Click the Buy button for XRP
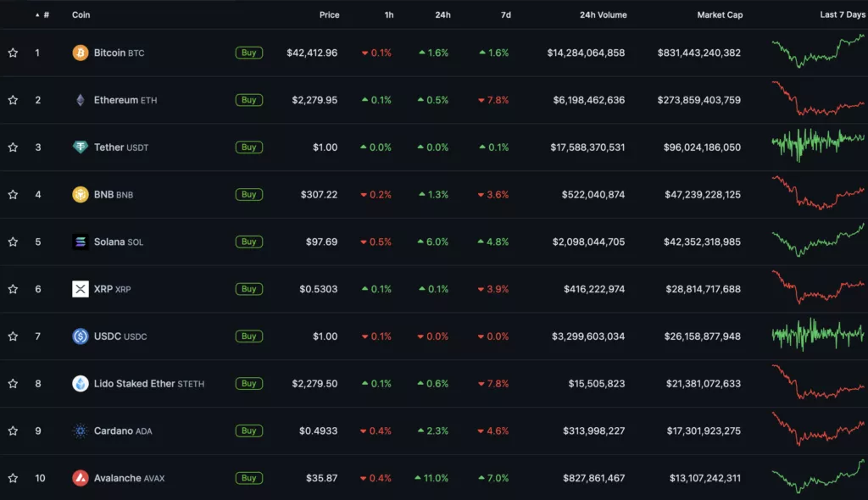The height and width of the screenshot is (500, 868). pos(249,289)
